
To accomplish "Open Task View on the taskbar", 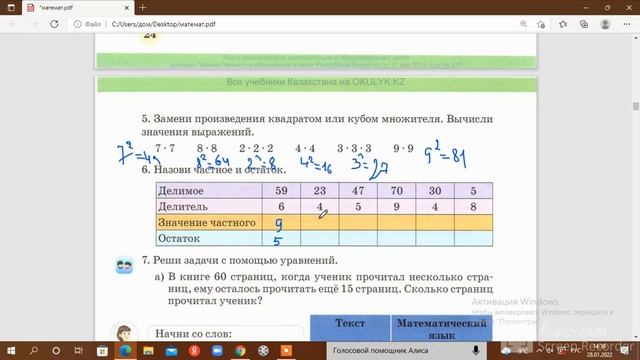I will [x=79, y=351].
